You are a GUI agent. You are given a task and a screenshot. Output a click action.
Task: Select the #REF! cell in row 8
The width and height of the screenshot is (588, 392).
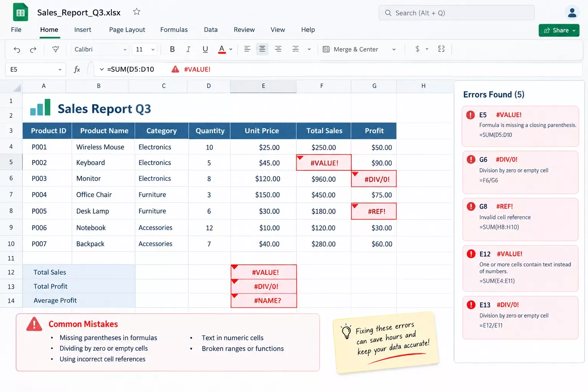pyautogui.click(x=374, y=211)
